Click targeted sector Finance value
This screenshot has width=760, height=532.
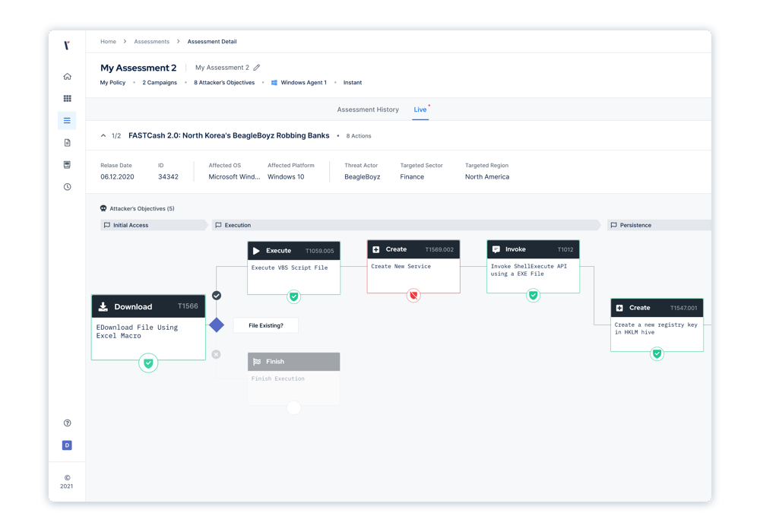pyautogui.click(x=412, y=177)
